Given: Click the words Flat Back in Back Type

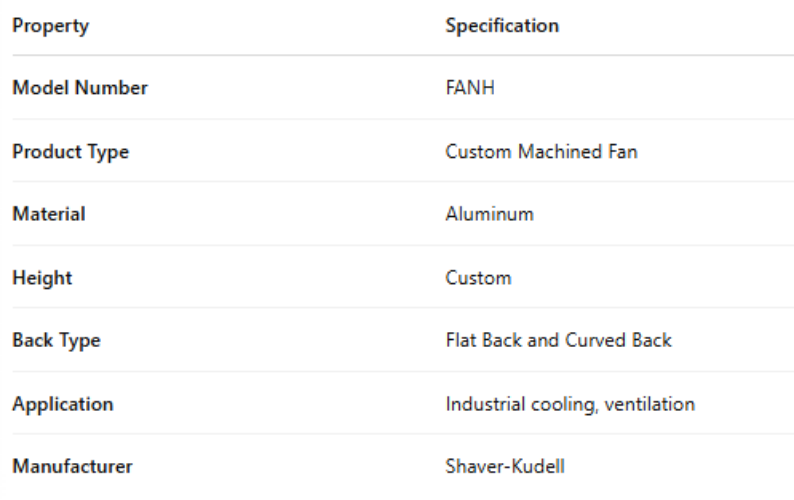Looking at the screenshot, I should pos(479,342).
